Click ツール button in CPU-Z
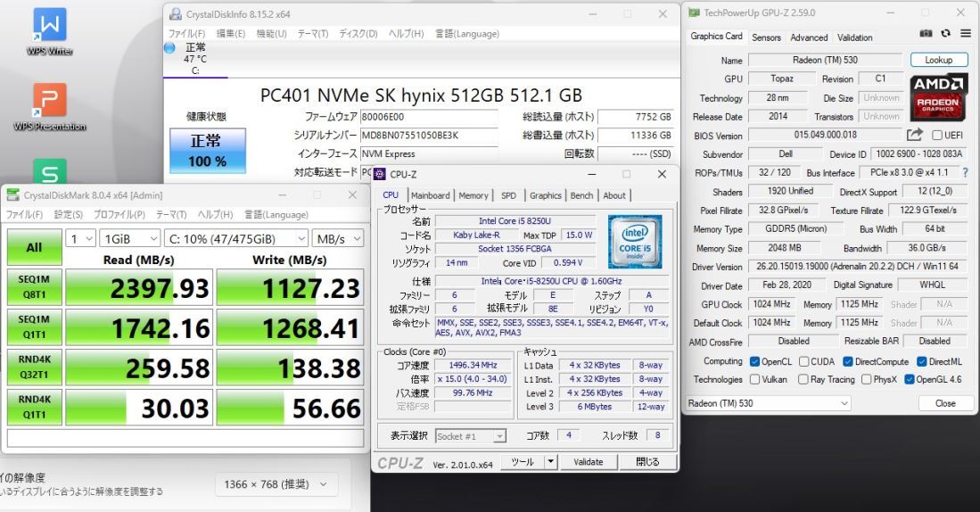This screenshot has width=980, height=512. coord(523,462)
